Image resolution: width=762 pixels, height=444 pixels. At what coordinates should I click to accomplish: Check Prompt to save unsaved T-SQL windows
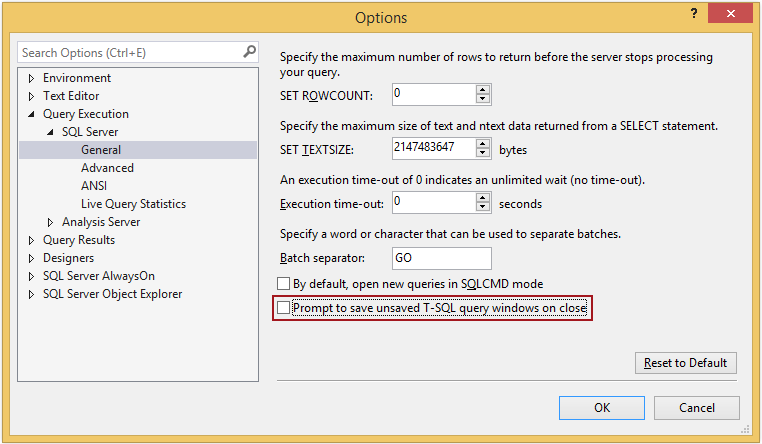284,308
